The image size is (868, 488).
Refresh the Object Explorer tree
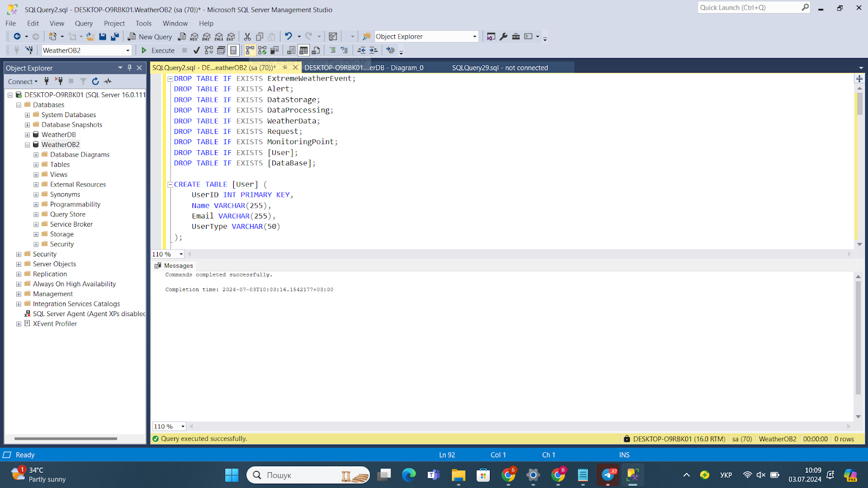point(95,81)
